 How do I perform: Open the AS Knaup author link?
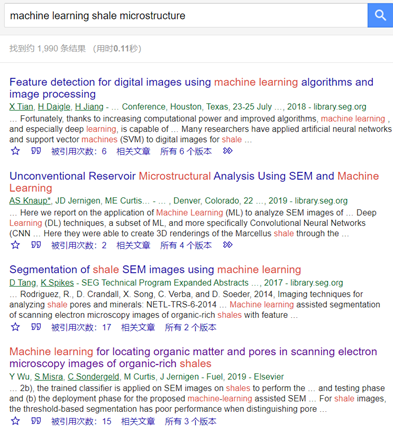(30, 201)
